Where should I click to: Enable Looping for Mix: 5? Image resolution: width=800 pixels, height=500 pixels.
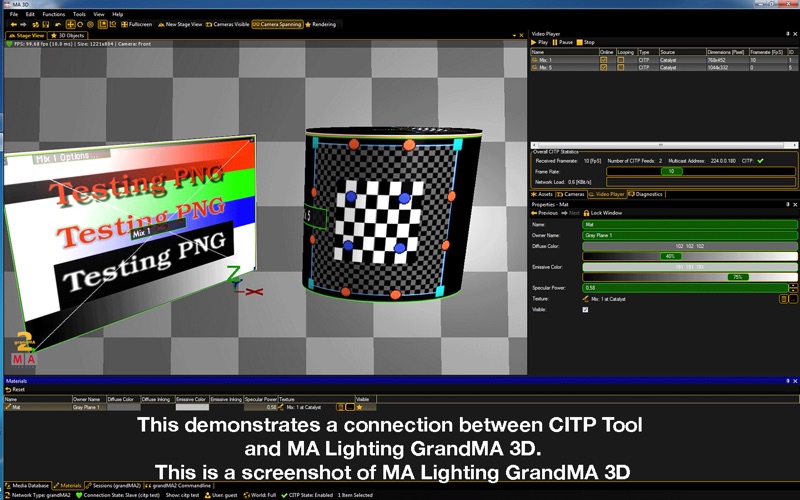click(620, 67)
